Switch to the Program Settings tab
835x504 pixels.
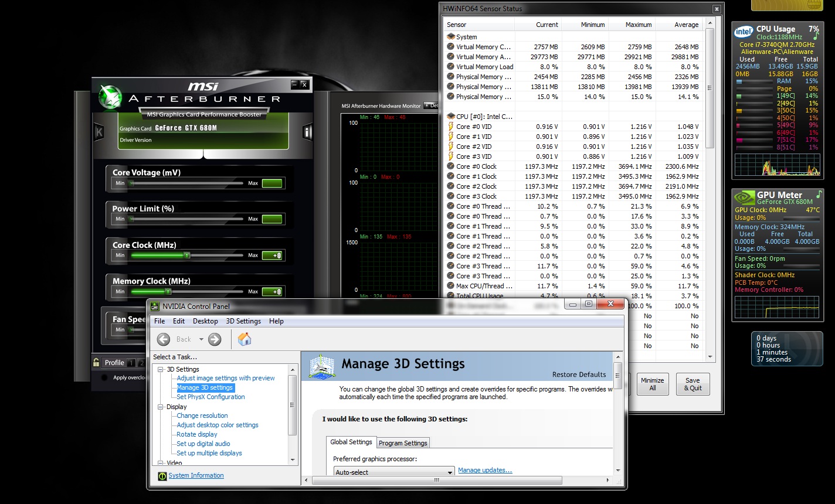pos(403,443)
